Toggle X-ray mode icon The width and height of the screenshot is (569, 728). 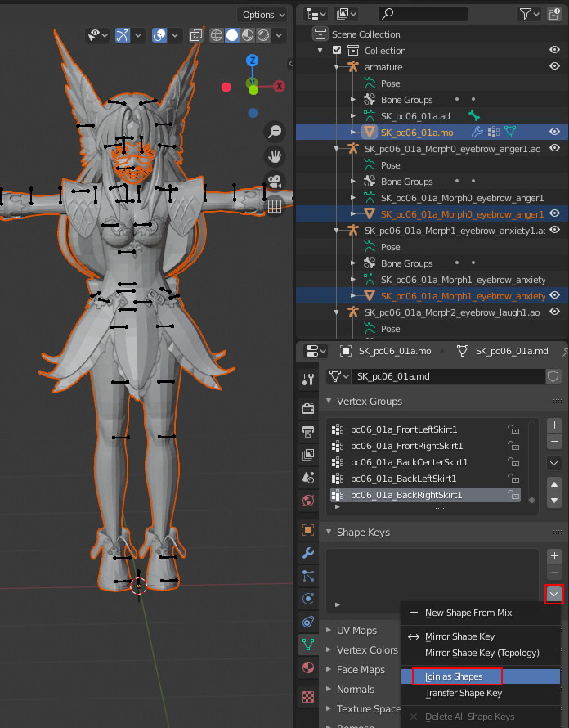point(196,35)
